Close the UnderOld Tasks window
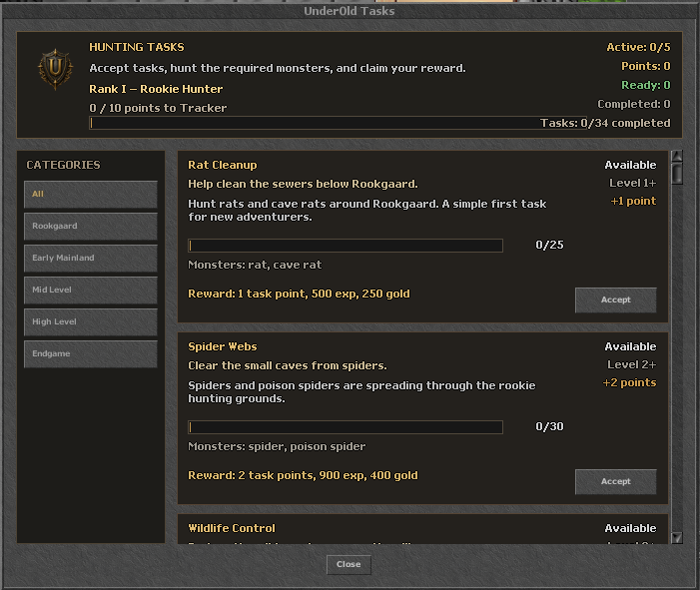Screen dimensions: 700x590 click(349, 565)
